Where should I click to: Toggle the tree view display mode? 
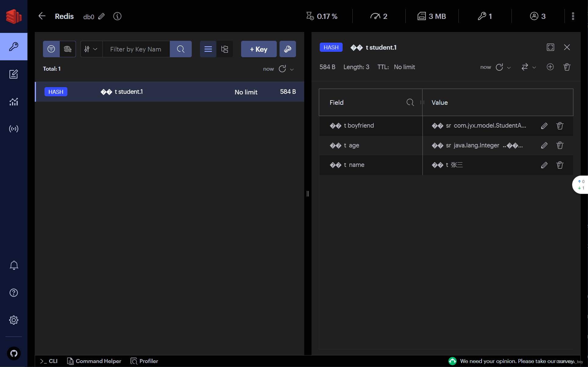[x=225, y=49]
